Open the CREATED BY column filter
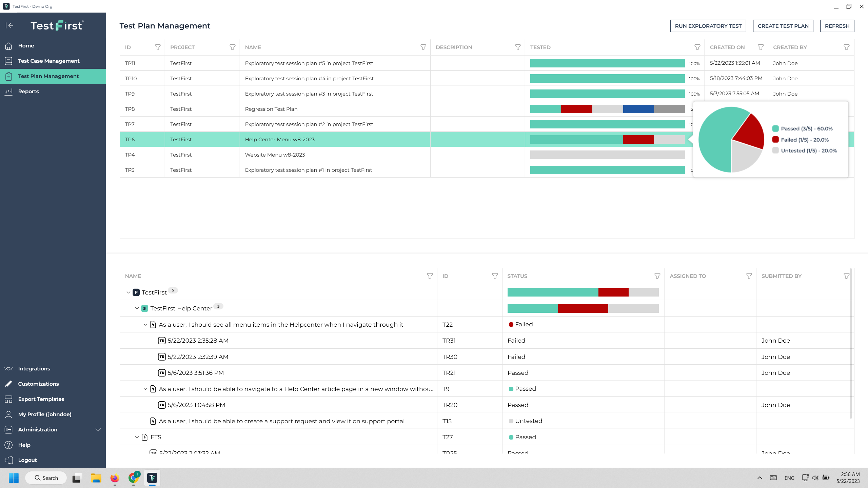Image resolution: width=868 pixels, height=488 pixels. tap(847, 47)
